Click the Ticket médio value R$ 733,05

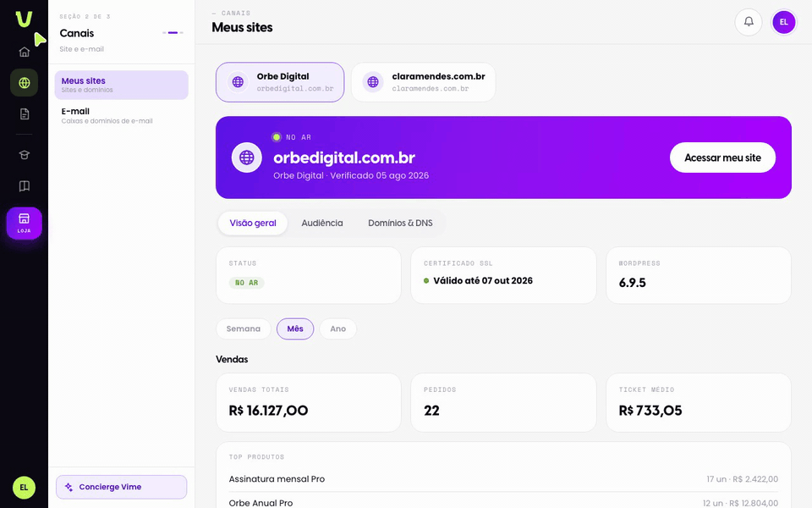650,411
